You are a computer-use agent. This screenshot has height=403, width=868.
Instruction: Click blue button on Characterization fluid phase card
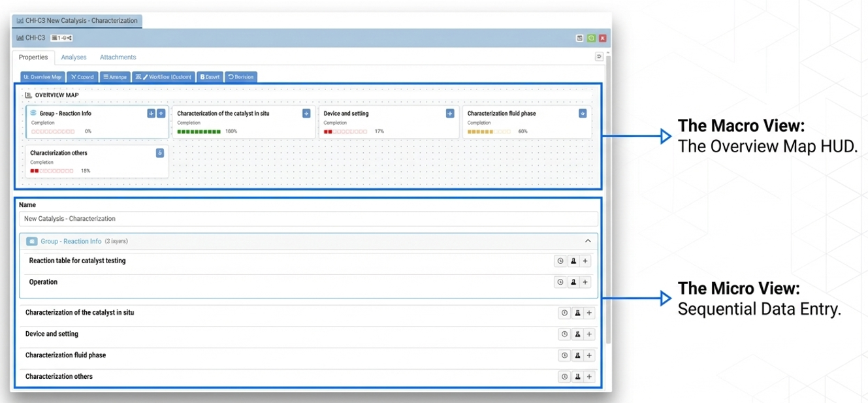(x=583, y=114)
